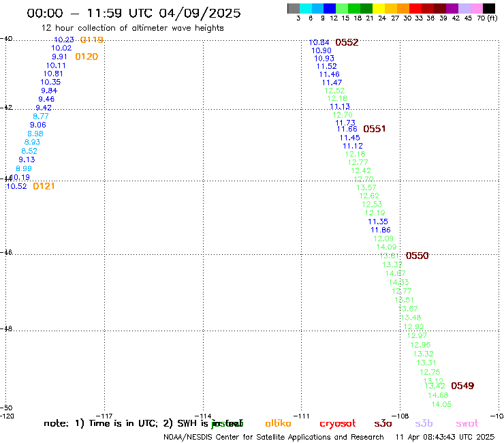Click the wave height value 11.35
The image size is (504, 443).
[x=378, y=221]
